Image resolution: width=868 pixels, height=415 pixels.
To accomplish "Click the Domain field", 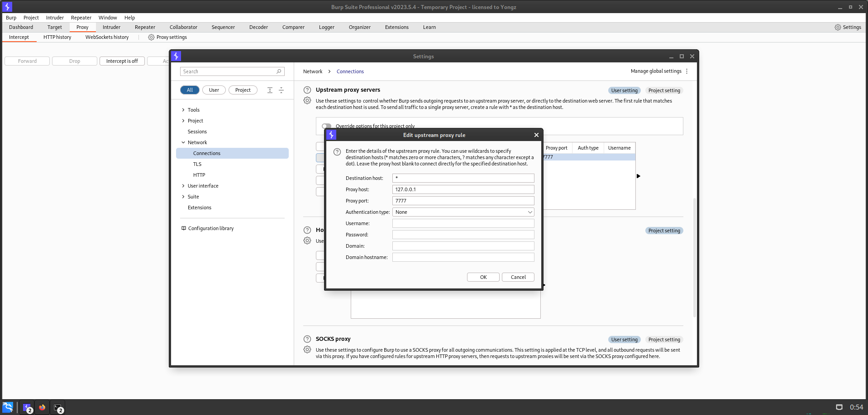I will point(463,246).
